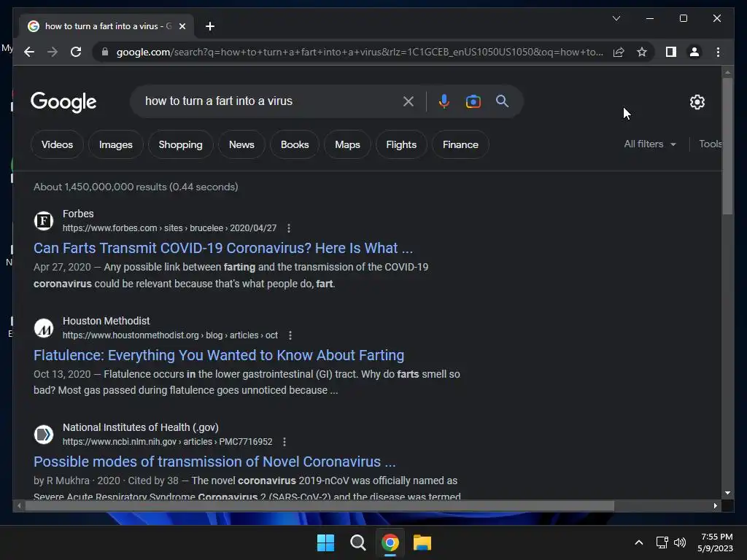
Task: Show hidden system tray icons
Action: 639,542
